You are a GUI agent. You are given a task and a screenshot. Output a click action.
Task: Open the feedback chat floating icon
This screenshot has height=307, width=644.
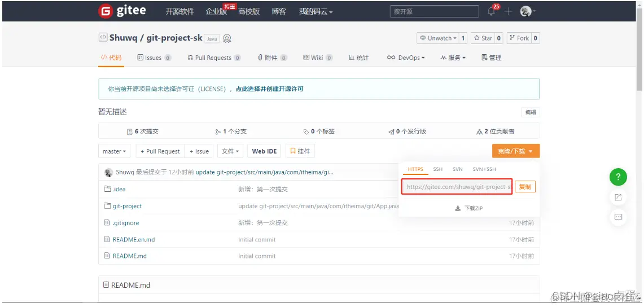click(x=618, y=217)
